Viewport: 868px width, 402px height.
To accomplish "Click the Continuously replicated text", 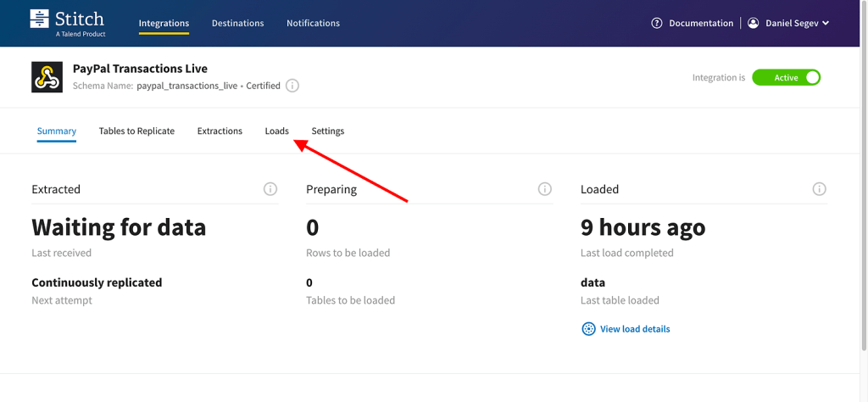I will [97, 283].
